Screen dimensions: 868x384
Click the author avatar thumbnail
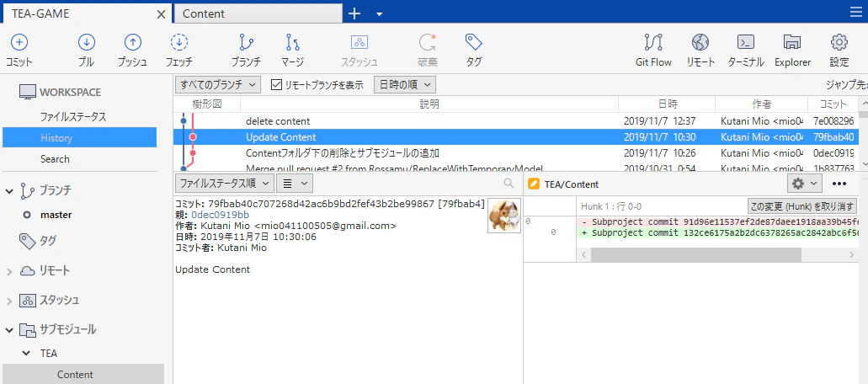click(x=503, y=216)
